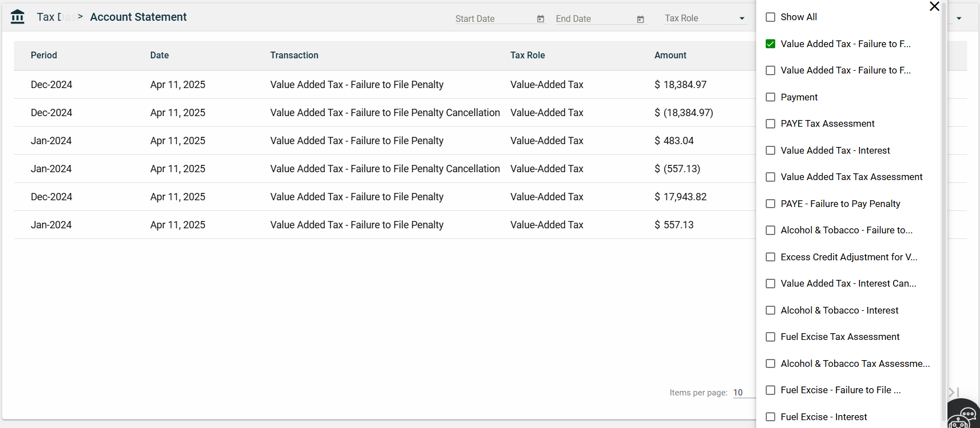Go to last page of results

click(954, 392)
